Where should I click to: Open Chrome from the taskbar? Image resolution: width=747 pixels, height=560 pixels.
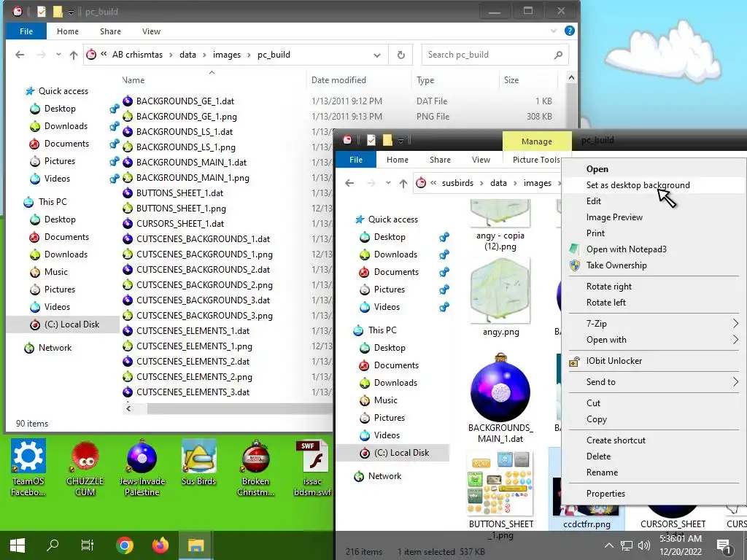(124, 545)
